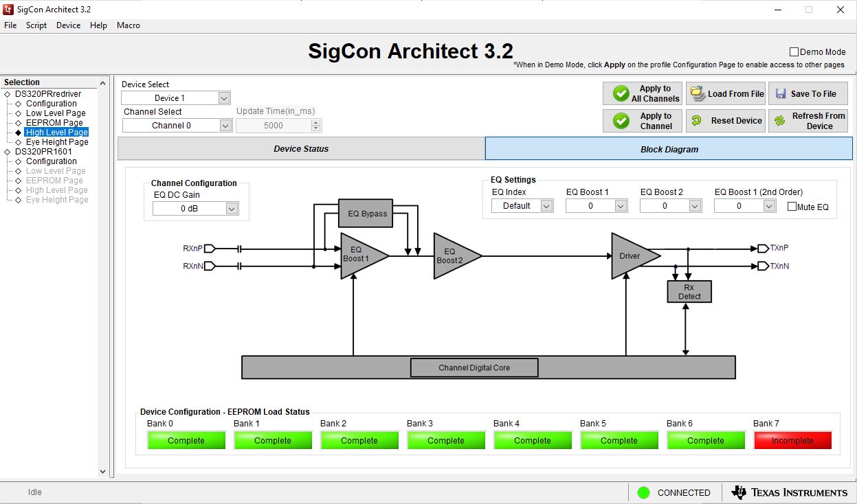This screenshot has height=504, width=857.
Task: Click the RXnN input connector
Action: [210, 266]
